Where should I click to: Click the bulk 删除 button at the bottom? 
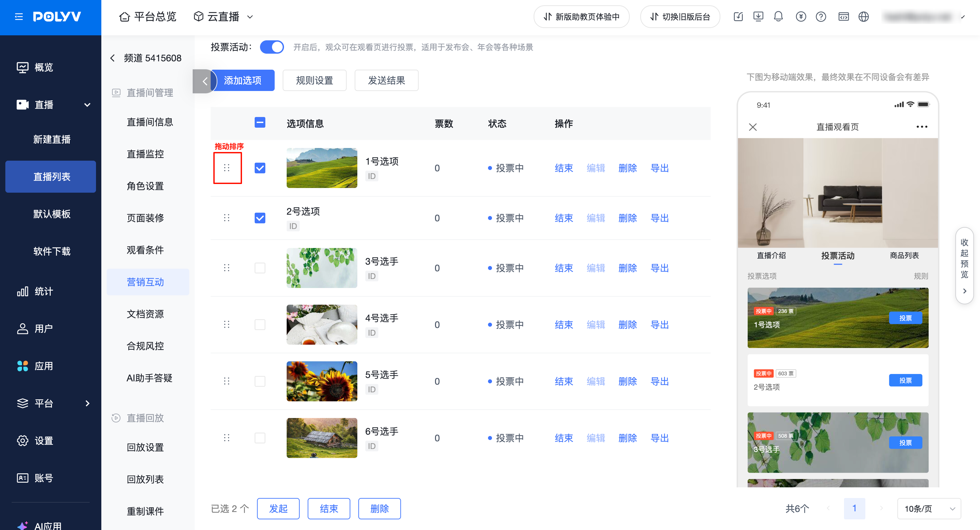[379, 509]
